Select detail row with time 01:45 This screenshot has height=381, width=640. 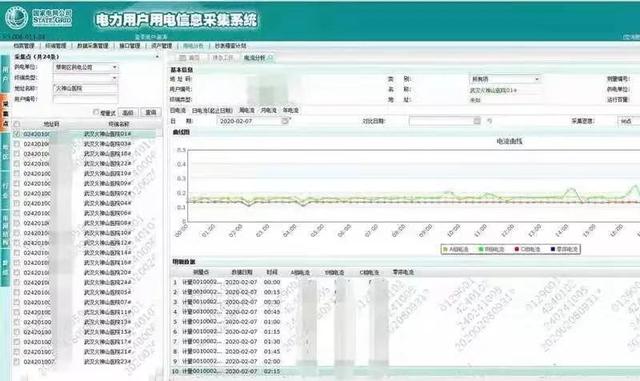click(x=404, y=351)
